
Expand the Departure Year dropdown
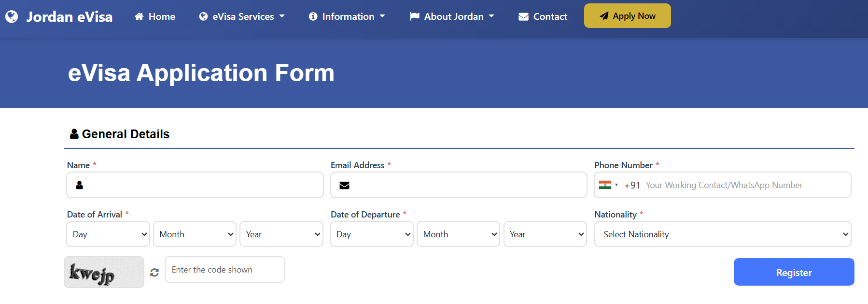point(545,234)
